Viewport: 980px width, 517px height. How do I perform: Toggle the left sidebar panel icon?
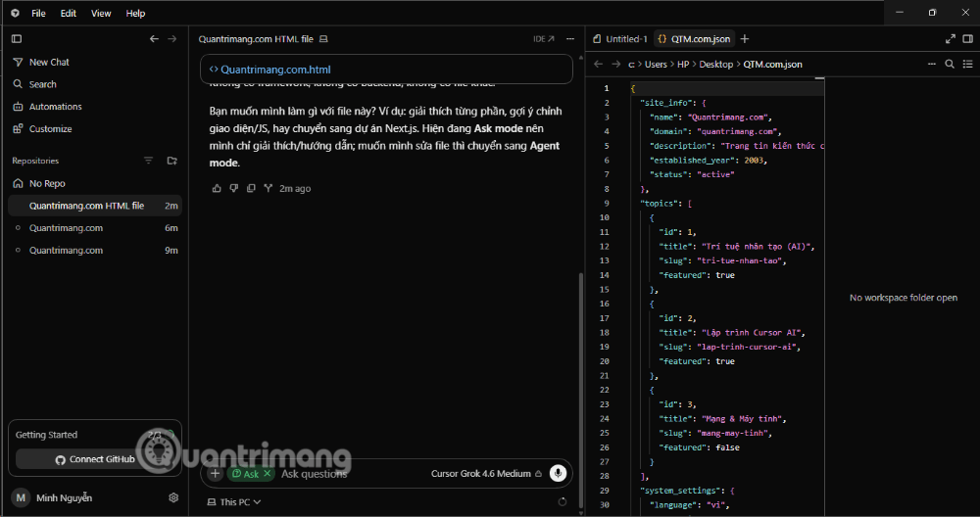(17, 39)
